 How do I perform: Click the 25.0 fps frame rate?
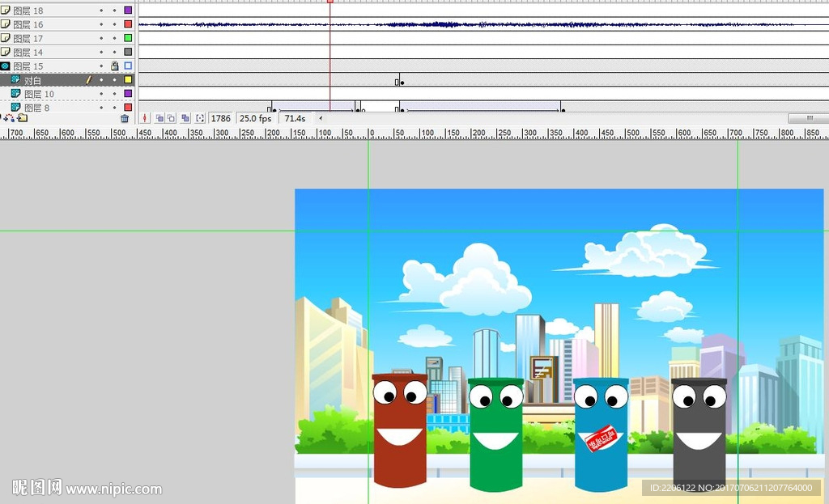[x=255, y=118]
